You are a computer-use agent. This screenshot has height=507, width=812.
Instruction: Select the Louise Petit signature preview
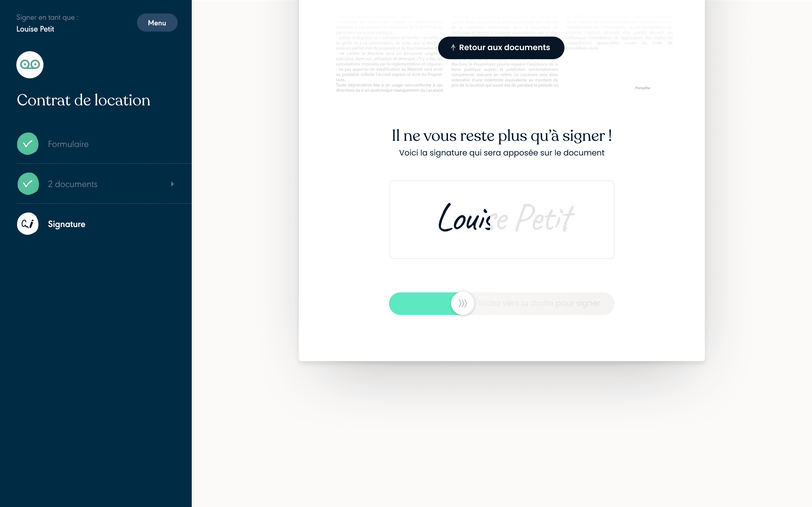[501, 219]
